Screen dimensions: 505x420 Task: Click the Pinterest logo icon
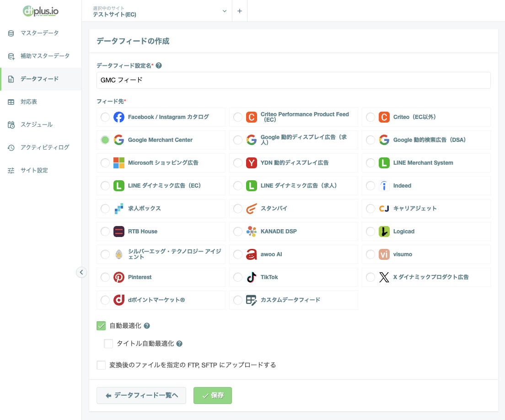[x=119, y=277]
